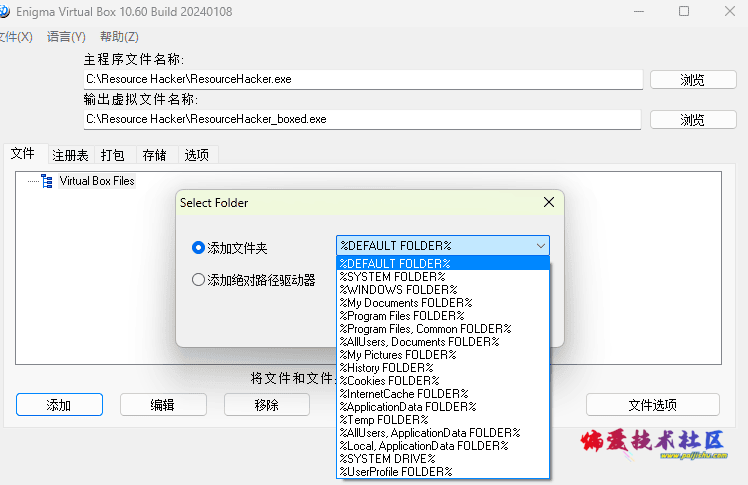Switch to the 存储 tab

point(155,155)
